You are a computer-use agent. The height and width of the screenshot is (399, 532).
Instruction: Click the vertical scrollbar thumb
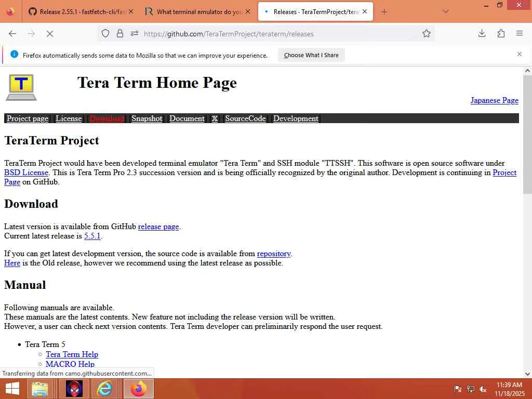527,135
